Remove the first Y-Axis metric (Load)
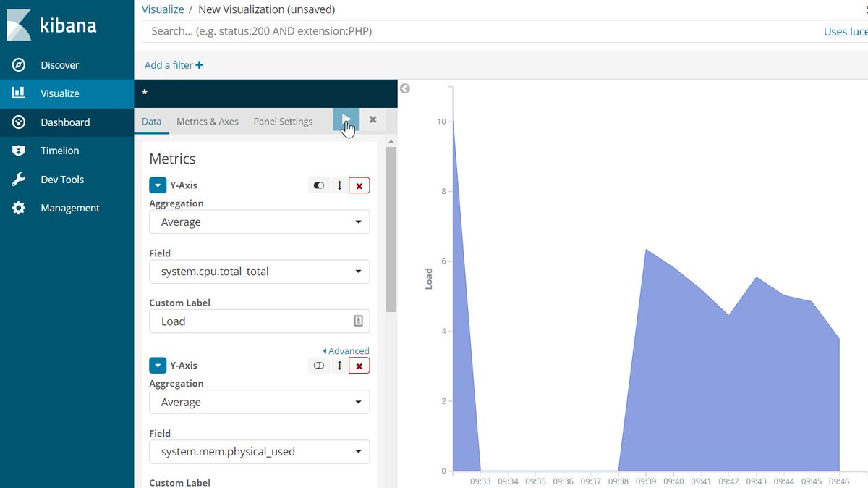The width and height of the screenshot is (868, 488). point(359,185)
